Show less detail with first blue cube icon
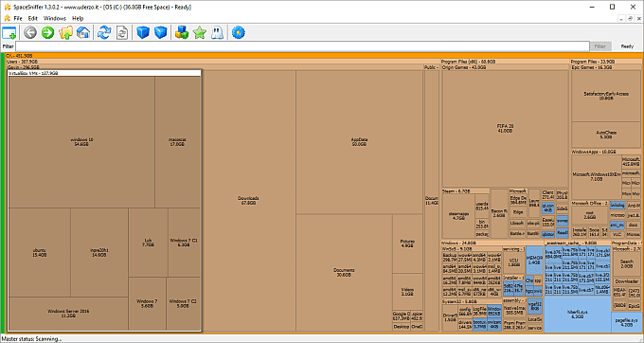This screenshot has height=343, width=644. click(x=143, y=32)
